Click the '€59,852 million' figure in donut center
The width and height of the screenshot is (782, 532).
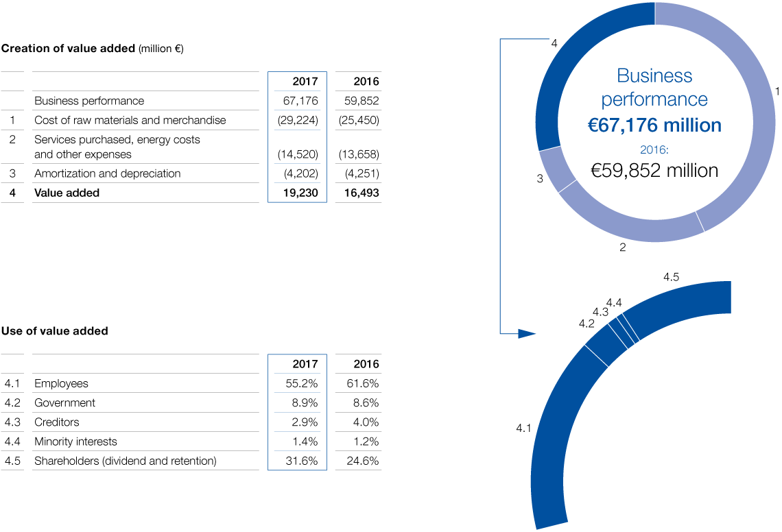point(655,171)
